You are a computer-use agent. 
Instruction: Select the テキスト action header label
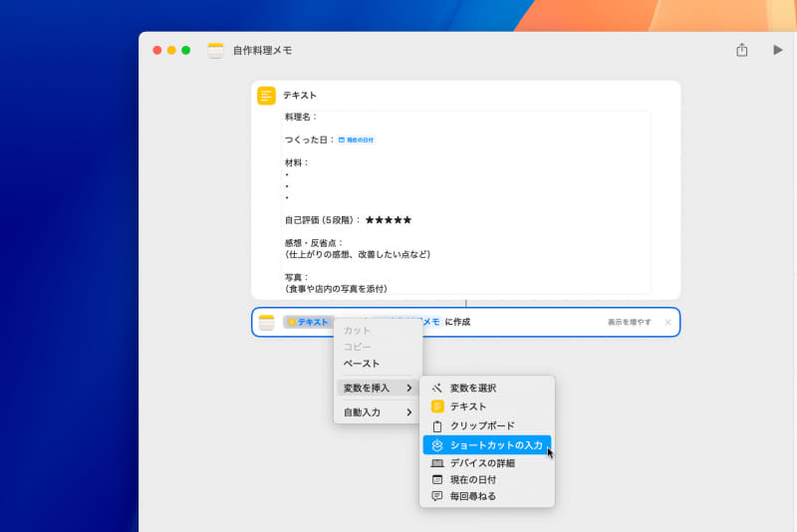point(300,95)
